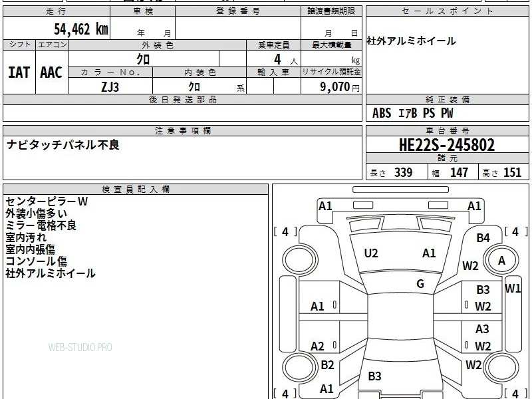Click the 車検 header cell
Screen dimensions: 532x399
coord(143,11)
